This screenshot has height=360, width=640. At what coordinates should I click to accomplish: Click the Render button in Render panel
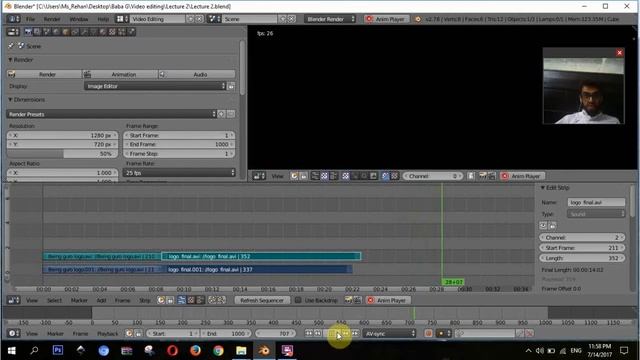tap(44, 74)
